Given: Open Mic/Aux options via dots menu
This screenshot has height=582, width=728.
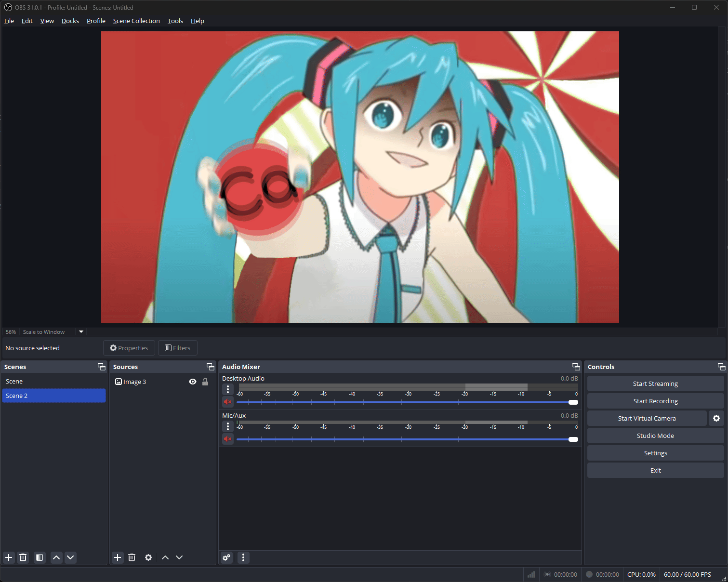Looking at the screenshot, I should 227,426.
